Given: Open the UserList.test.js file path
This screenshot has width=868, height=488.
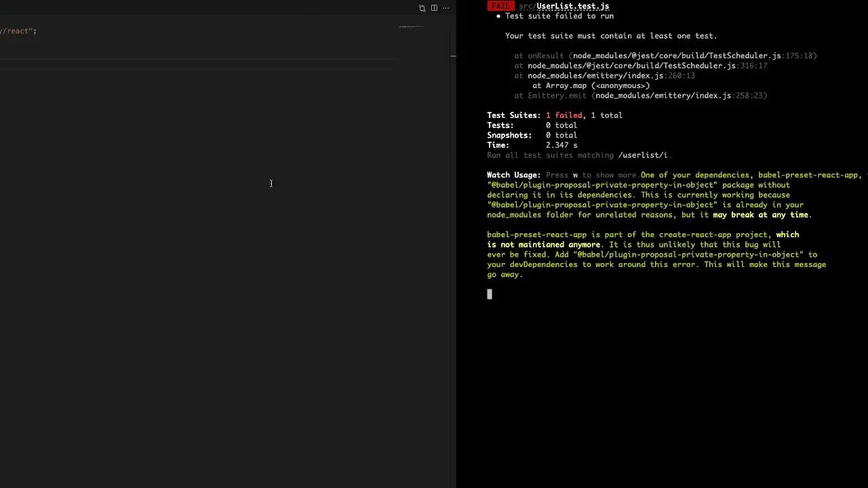Looking at the screenshot, I should 564,6.
